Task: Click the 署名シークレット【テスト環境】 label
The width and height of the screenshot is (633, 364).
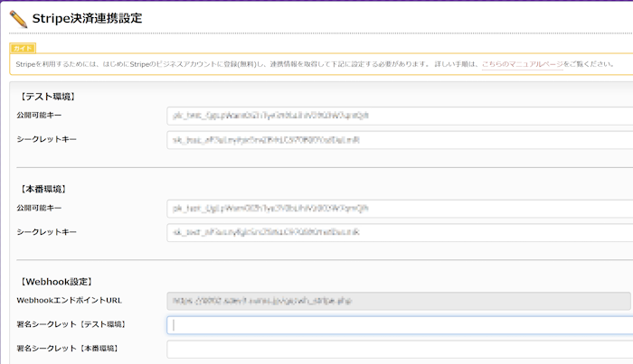Action: [71, 324]
